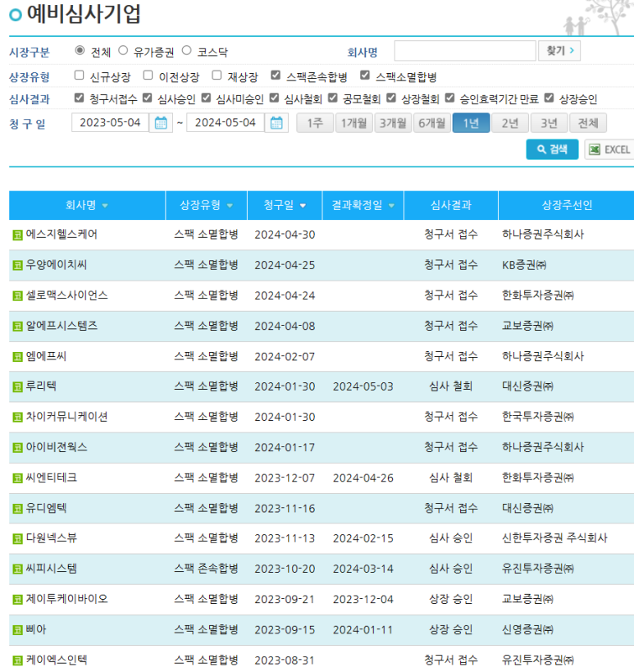Open the start date calendar picker icon
Image resolution: width=634 pixels, height=672 pixels.
pos(162,123)
